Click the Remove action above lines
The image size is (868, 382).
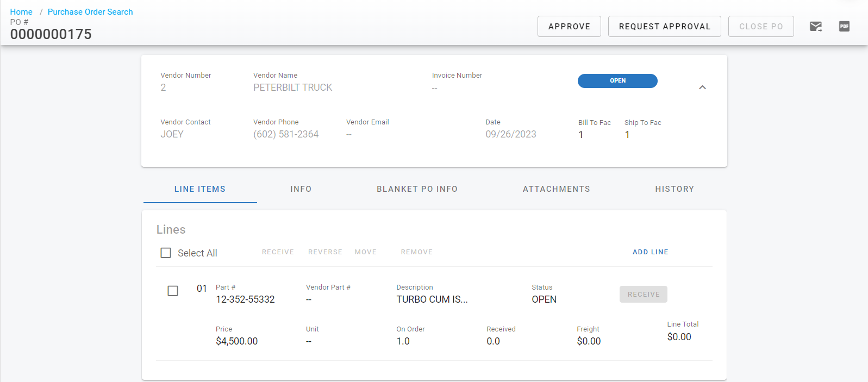tap(416, 252)
